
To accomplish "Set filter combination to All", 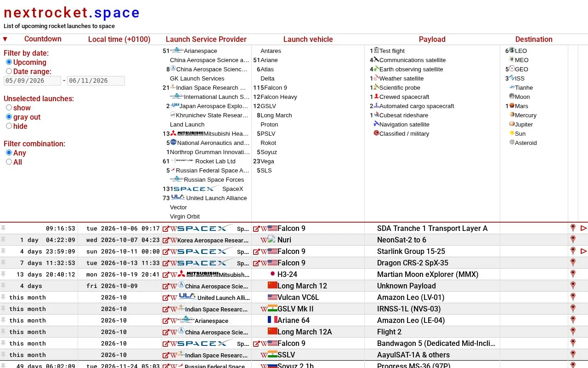I will click(9, 162).
